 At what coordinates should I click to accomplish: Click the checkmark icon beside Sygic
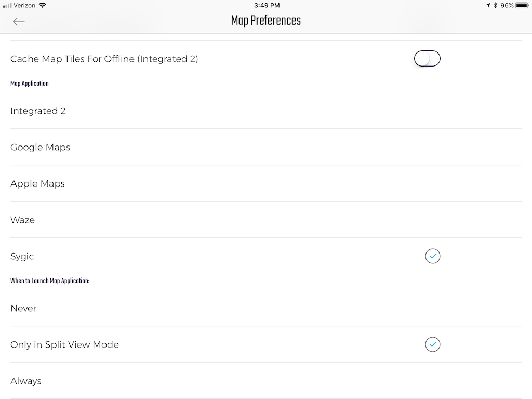pyautogui.click(x=432, y=256)
